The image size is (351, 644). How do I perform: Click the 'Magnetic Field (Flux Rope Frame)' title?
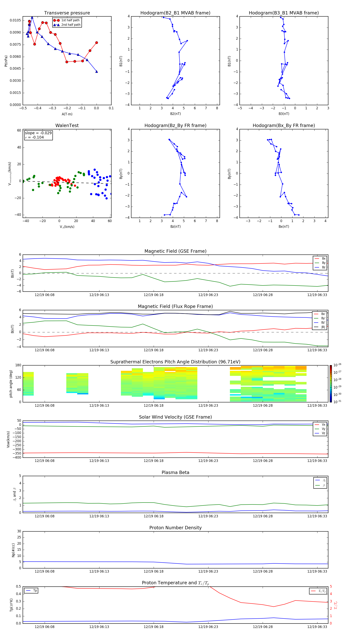pyautogui.click(x=175, y=307)
